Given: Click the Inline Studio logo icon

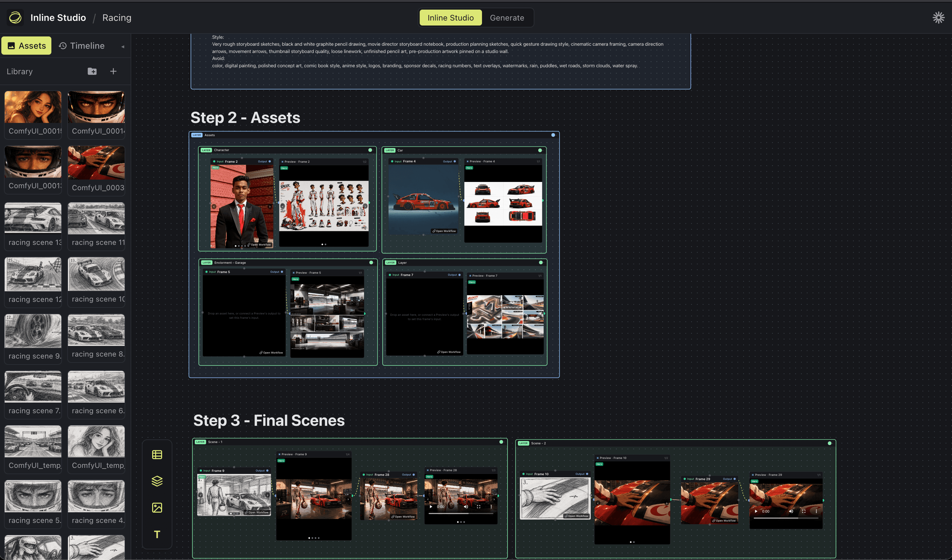Looking at the screenshot, I should click(x=15, y=17).
